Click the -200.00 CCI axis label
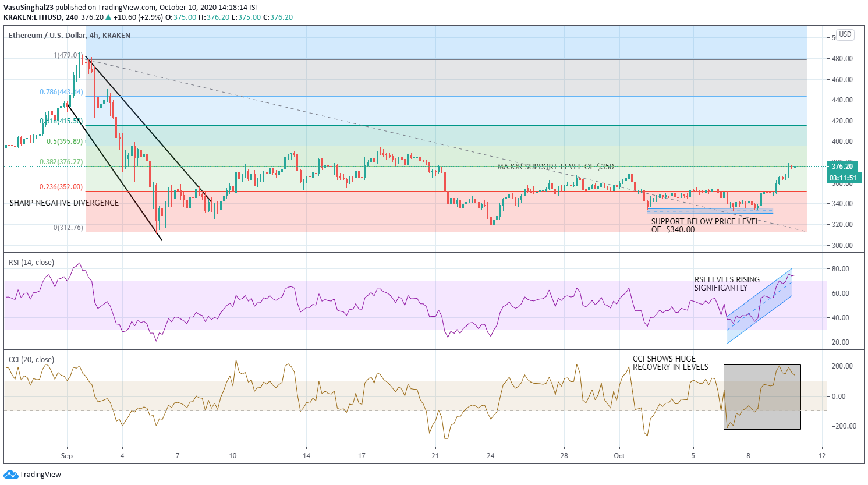This screenshot has width=868, height=485. [843, 426]
